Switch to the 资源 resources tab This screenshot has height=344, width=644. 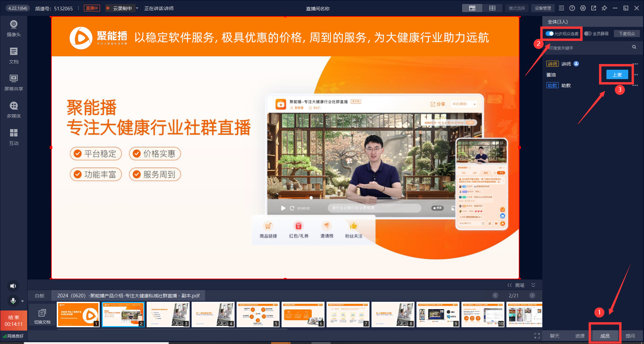(580, 336)
